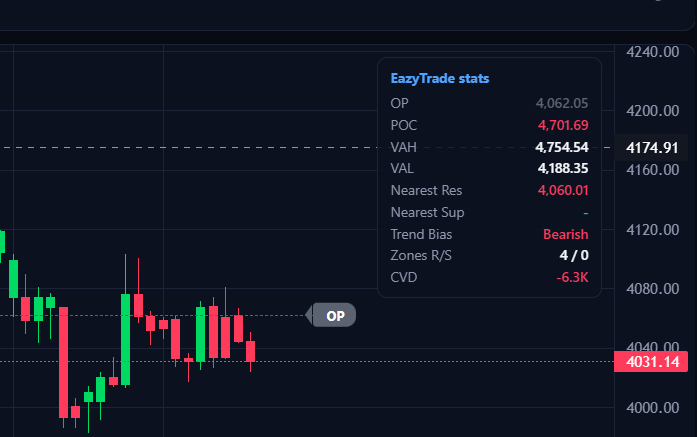
Task: Click the VAL value 4,188.35
Action: (563, 168)
